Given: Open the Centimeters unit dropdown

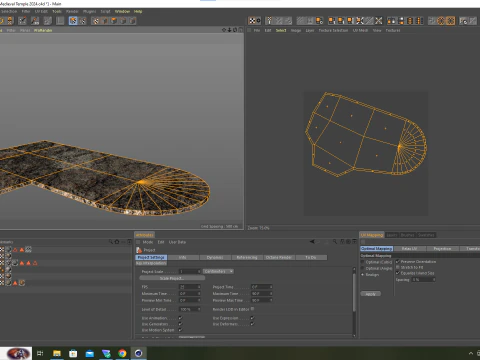Looking at the screenshot, I should (x=218, y=271).
